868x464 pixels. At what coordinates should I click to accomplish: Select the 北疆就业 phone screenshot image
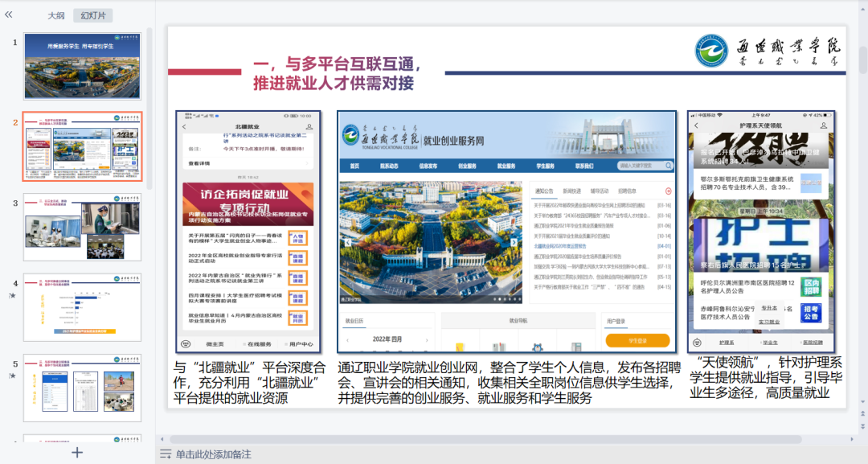click(248, 232)
